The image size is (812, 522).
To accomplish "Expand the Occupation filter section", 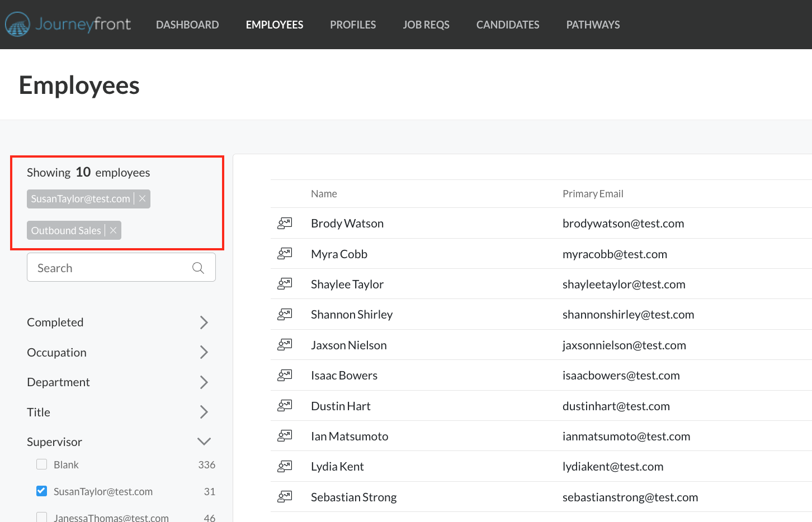I will point(204,352).
